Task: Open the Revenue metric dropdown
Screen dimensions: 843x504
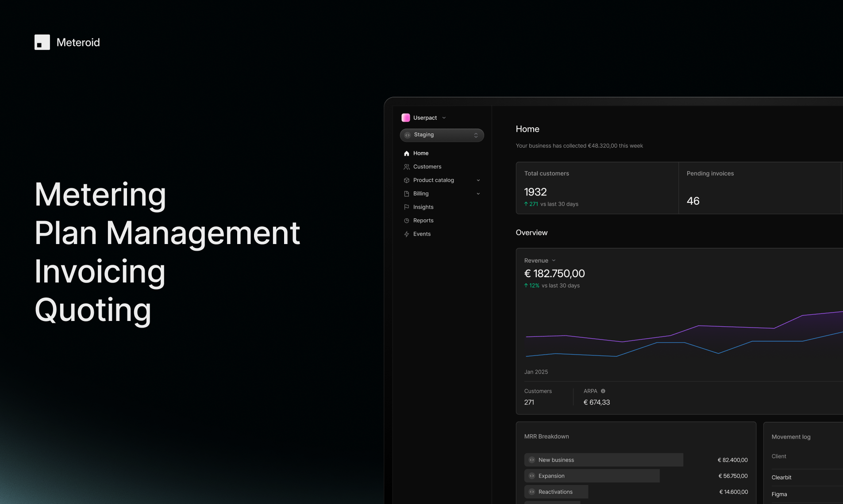Action: [x=540, y=260]
